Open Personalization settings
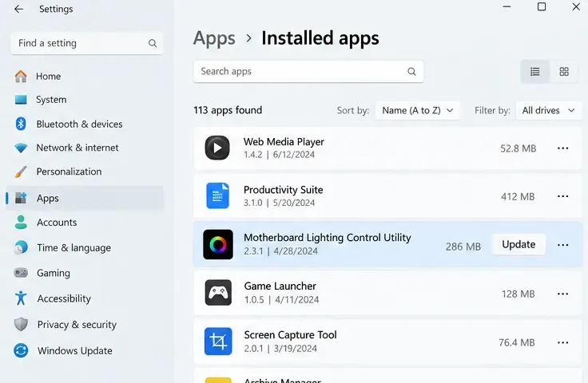 (85, 172)
